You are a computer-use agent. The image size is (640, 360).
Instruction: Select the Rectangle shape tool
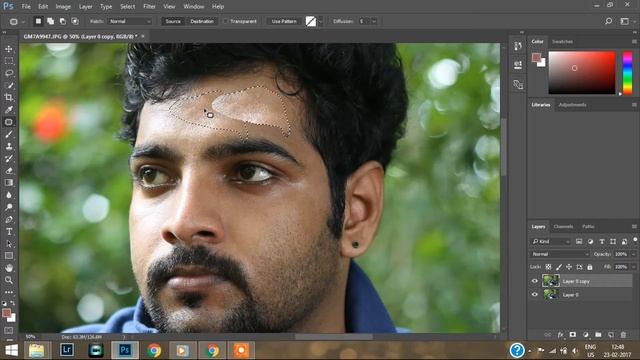pyautogui.click(x=9, y=256)
